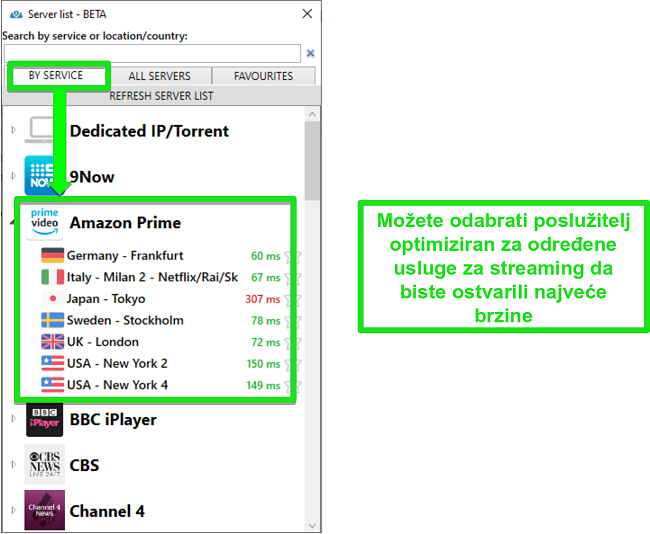The height and width of the screenshot is (534, 650).
Task: Click the 72 ms ping value
Action: click(265, 342)
